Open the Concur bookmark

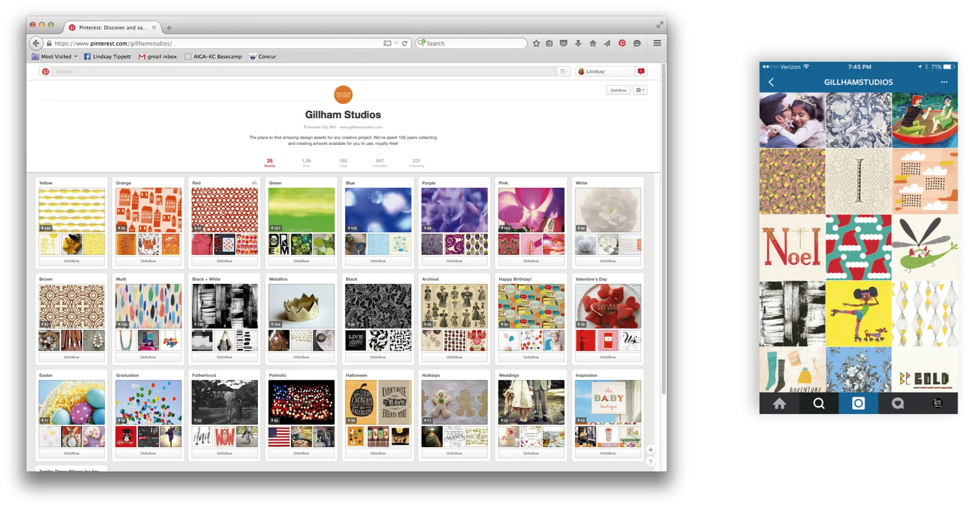coord(262,57)
